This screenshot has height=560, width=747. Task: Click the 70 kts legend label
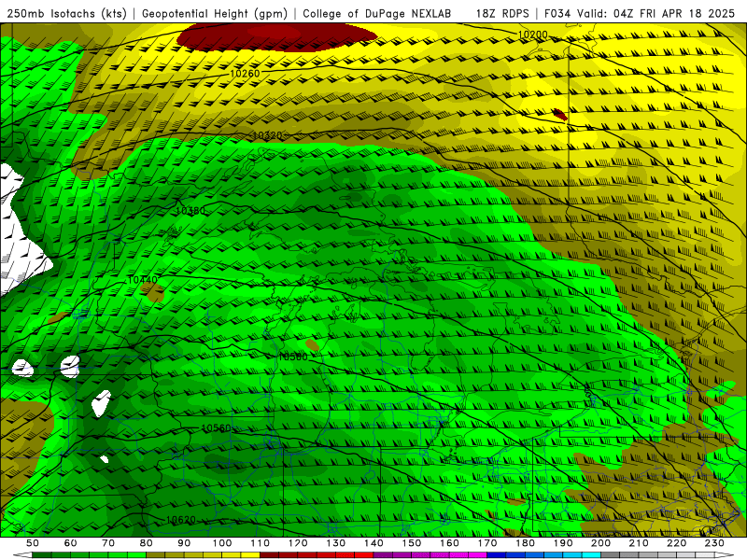tap(108, 543)
